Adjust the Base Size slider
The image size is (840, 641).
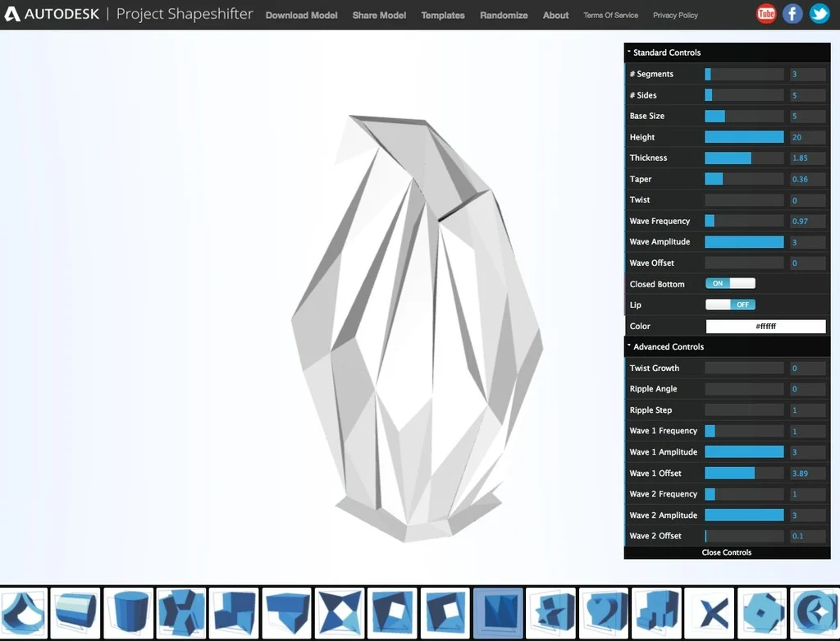[x=744, y=116]
